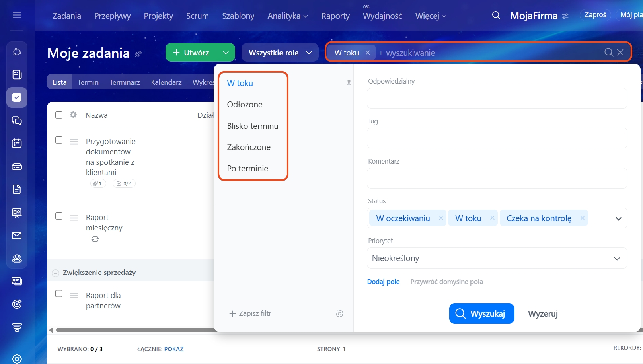The image size is (643, 364).
Task: Click the Odpowiedzialny input field
Action: coord(497,98)
